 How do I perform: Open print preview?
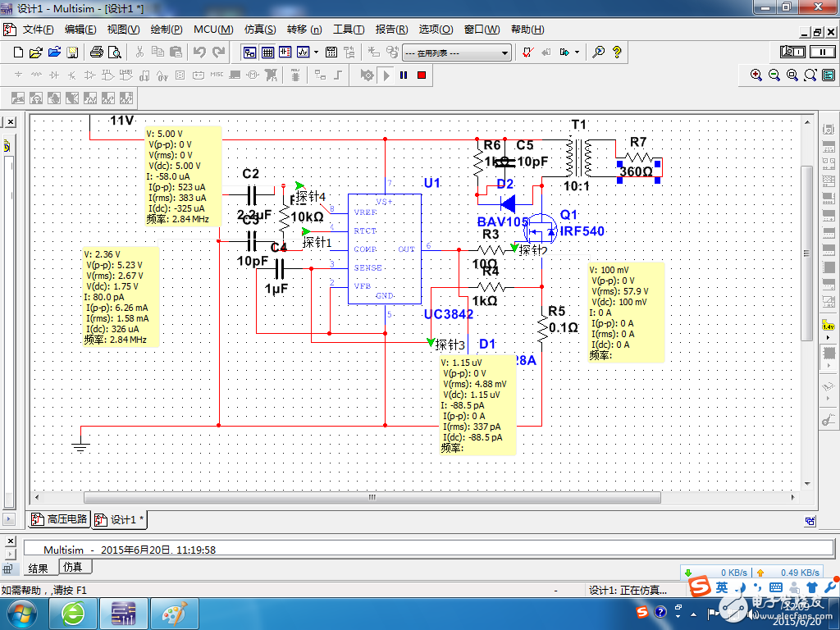click(x=115, y=52)
